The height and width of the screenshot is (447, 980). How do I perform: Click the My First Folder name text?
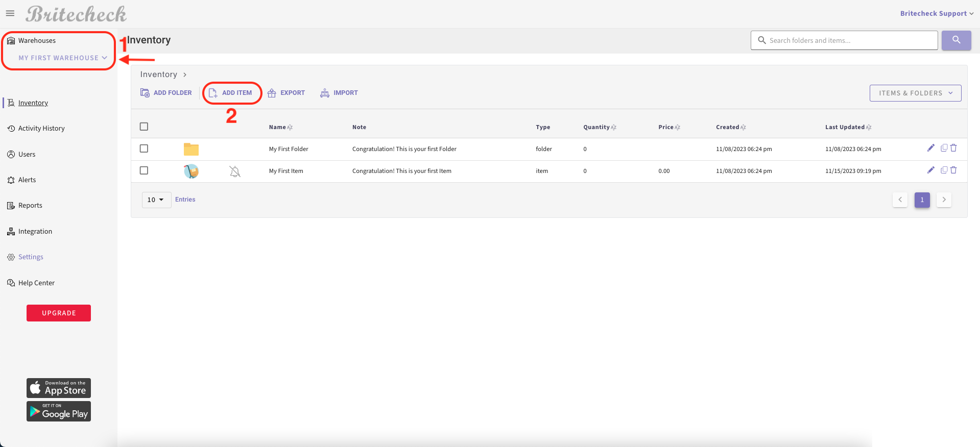pos(289,149)
